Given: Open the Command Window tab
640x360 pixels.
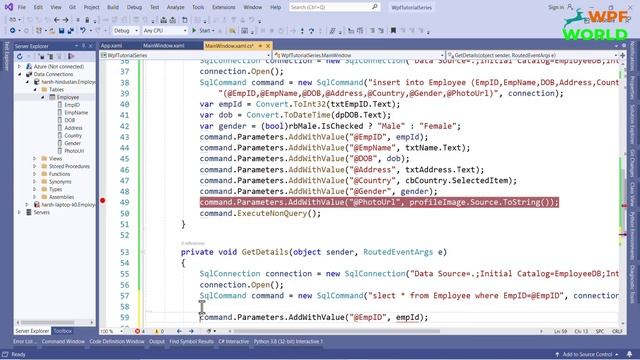Looking at the screenshot, I should [x=63, y=342].
